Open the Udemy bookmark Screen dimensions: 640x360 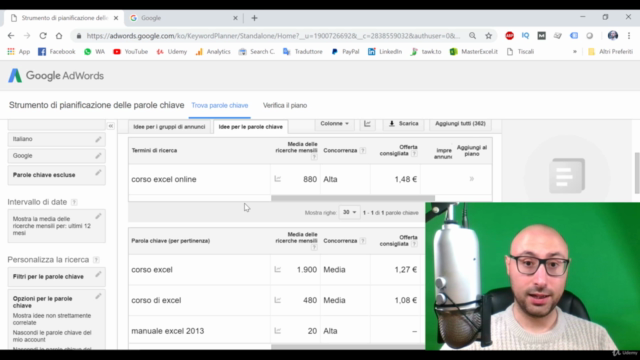click(171, 52)
